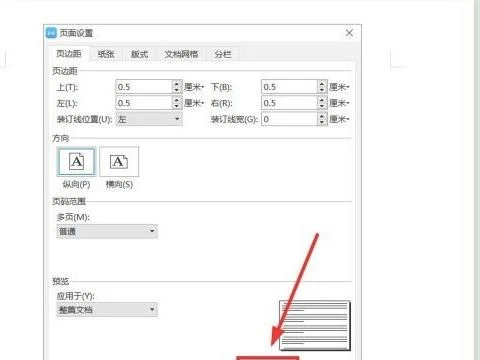Click the 下(B) margin input field
This screenshot has height=360, width=480.
click(x=290, y=87)
